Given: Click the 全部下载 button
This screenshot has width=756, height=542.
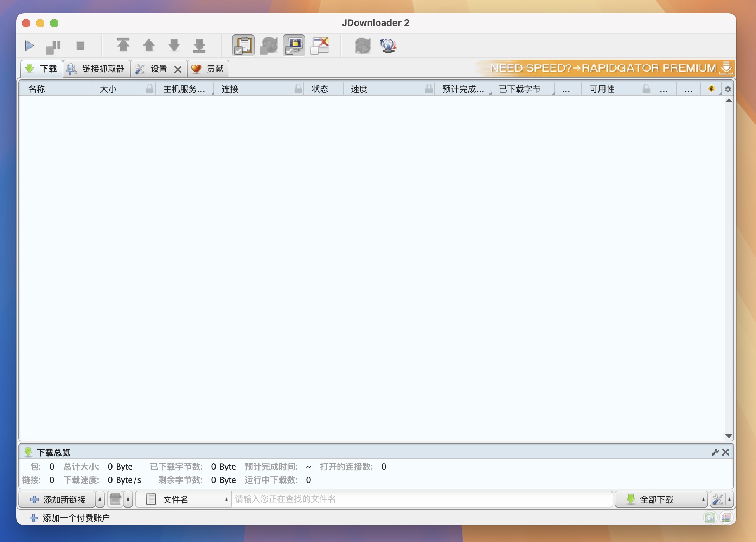Looking at the screenshot, I should [657, 499].
